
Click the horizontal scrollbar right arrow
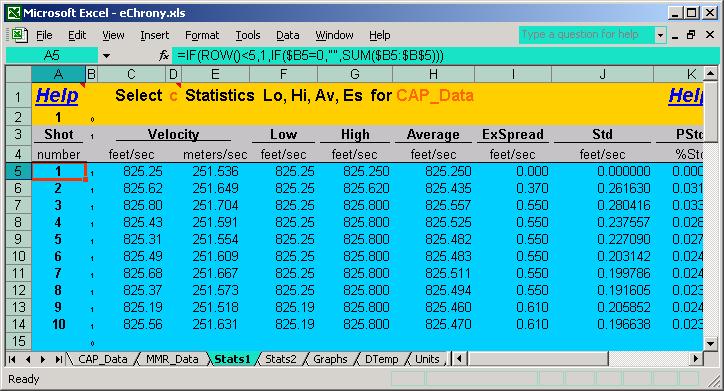pyautogui.click(x=696, y=358)
